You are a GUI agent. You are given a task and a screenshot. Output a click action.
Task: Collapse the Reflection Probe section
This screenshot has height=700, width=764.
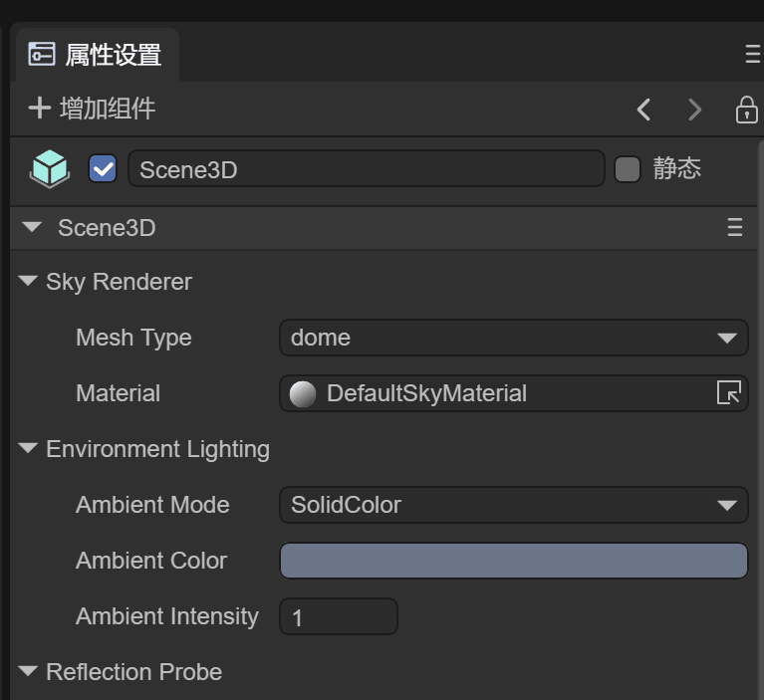click(28, 672)
